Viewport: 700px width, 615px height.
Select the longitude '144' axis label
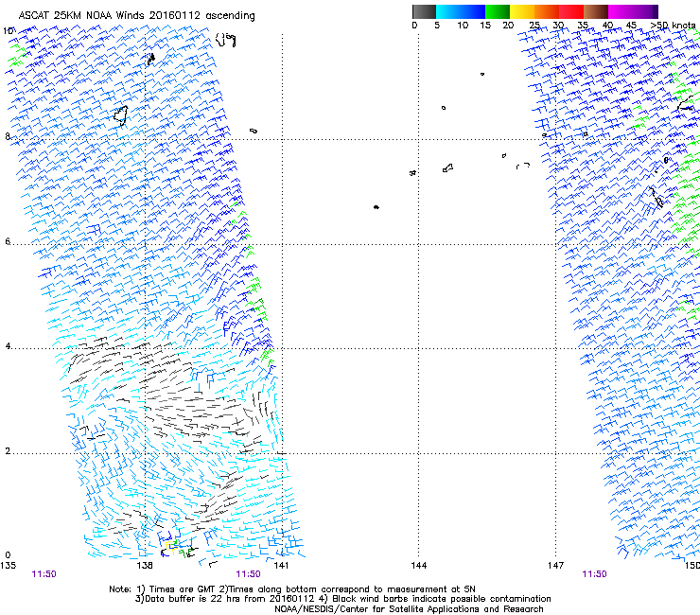419,566
